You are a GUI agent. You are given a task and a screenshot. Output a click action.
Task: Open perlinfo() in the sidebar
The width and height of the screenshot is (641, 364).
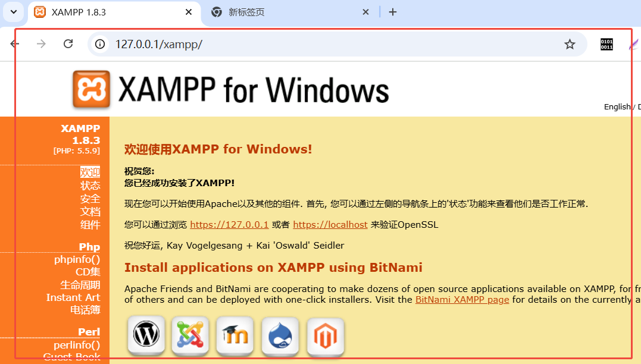(x=77, y=345)
